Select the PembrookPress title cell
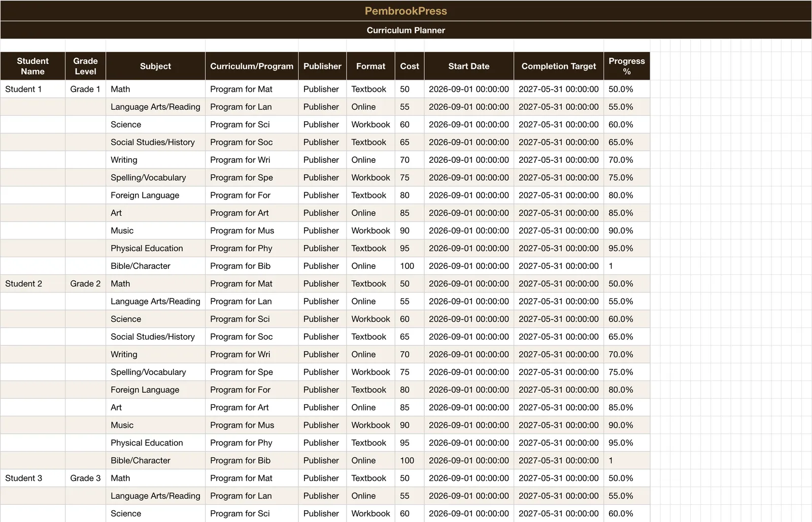 pos(406,11)
